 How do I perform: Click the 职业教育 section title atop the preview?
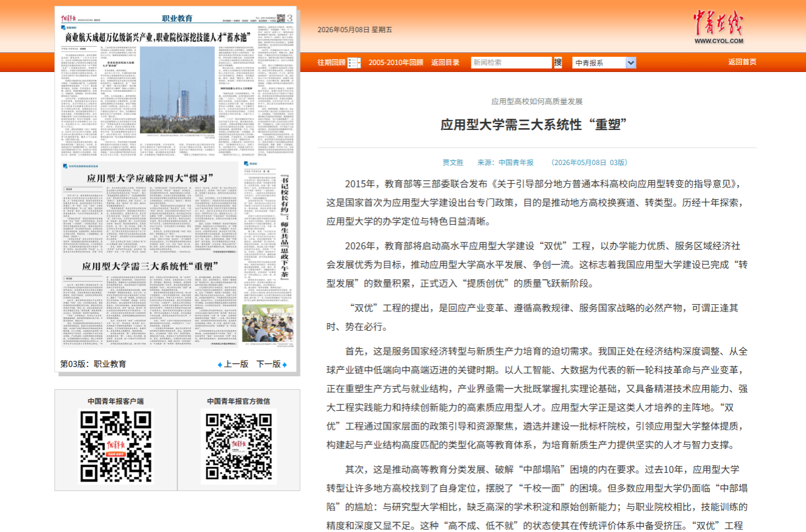tap(177, 18)
